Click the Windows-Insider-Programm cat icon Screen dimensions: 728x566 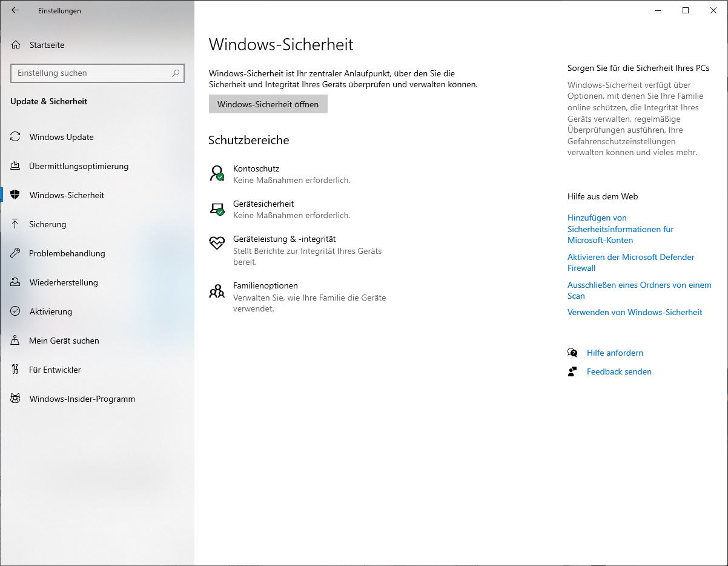click(x=15, y=399)
